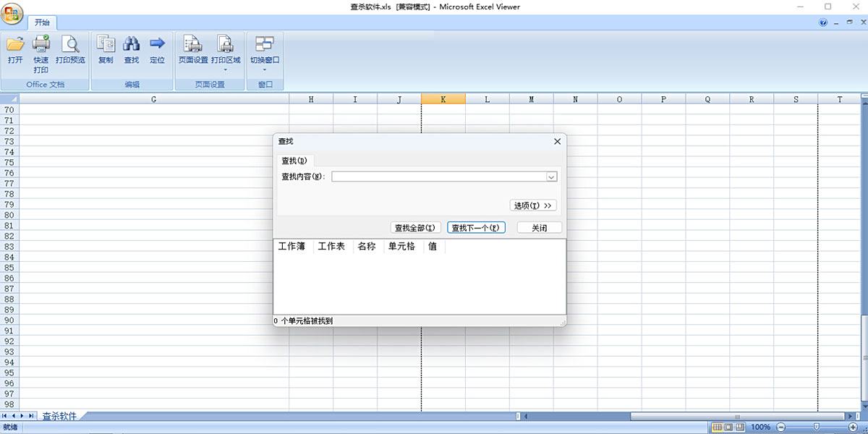Click the 复制 copy icon
Screen dimensions: 868x434
click(106, 45)
